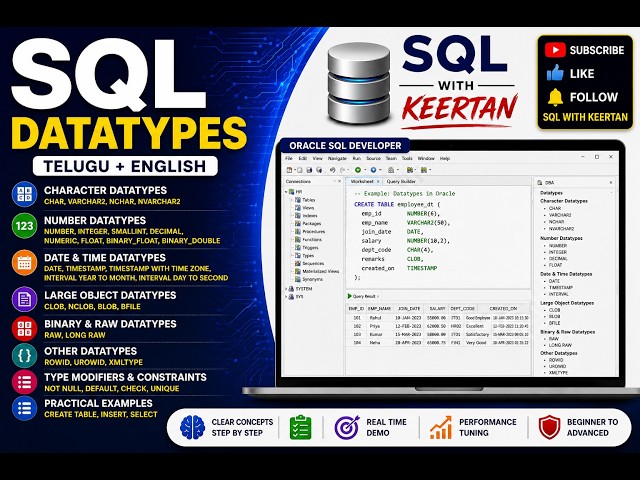This screenshot has width=640, height=480.
Task: Select Views in the HR tree
Action: 308,208
